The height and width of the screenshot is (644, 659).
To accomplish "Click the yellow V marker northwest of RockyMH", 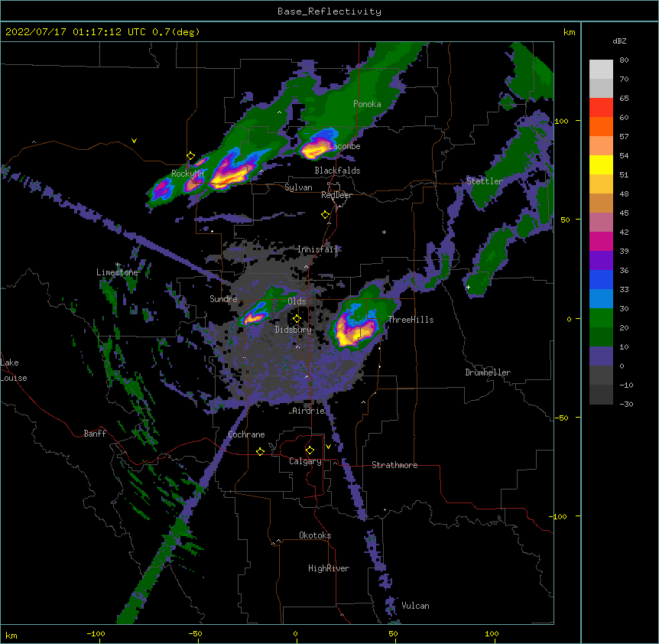I will click(134, 141).
